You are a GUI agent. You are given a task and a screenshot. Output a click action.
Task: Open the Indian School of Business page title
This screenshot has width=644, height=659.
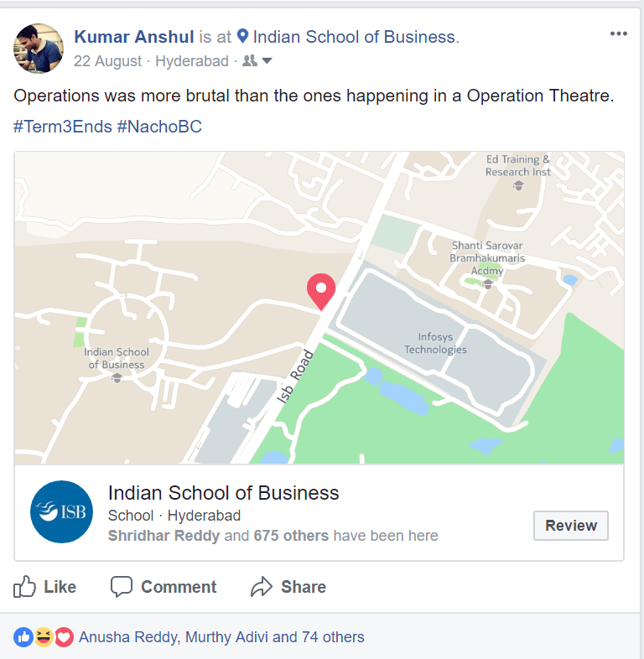(223, 493)
